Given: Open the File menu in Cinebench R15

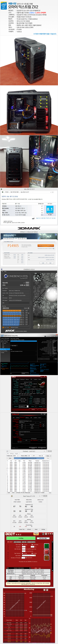Looking at the screenshot, I should point(2,271).
